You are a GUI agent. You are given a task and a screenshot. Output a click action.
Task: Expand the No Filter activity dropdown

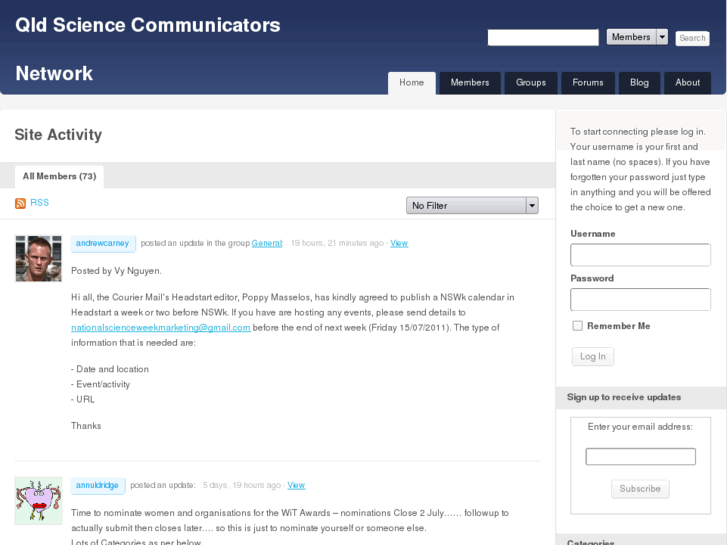472,205
